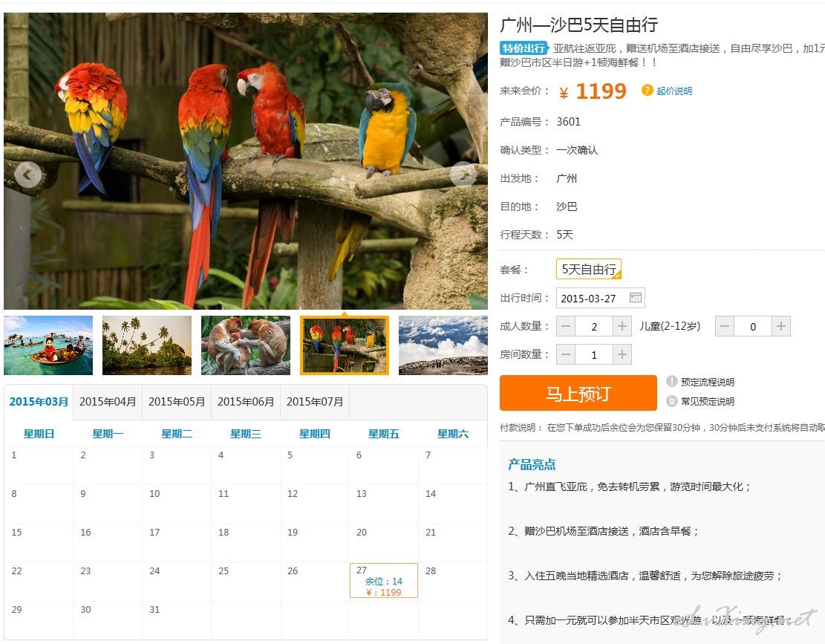825x644 pixels.
Task: Open the 常见预定说明 link
Action: tap(707, 401)
